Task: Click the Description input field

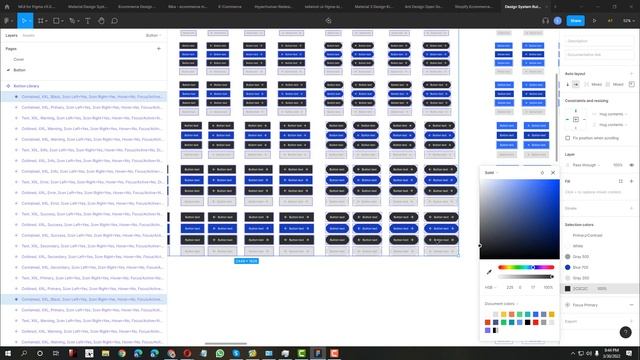Action: [x=599, y=41]
